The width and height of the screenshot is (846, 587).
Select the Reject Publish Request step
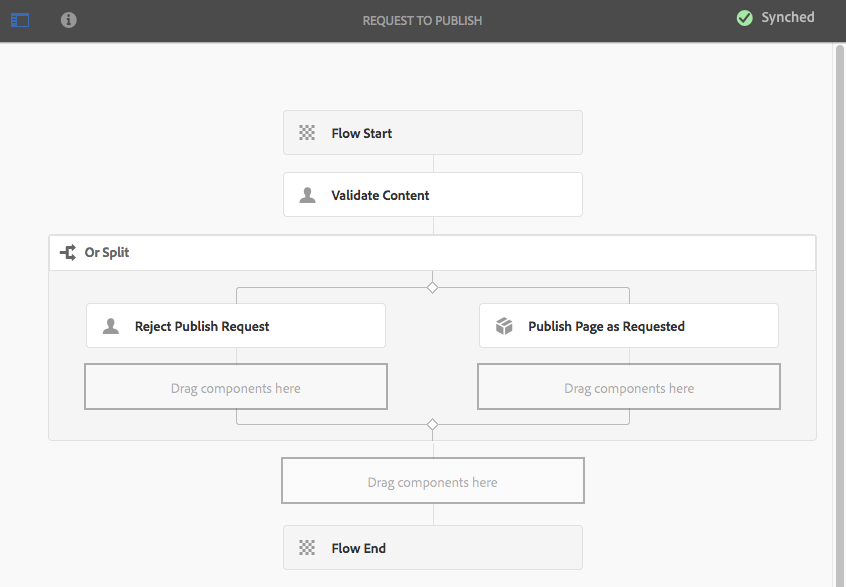point(236,326)
